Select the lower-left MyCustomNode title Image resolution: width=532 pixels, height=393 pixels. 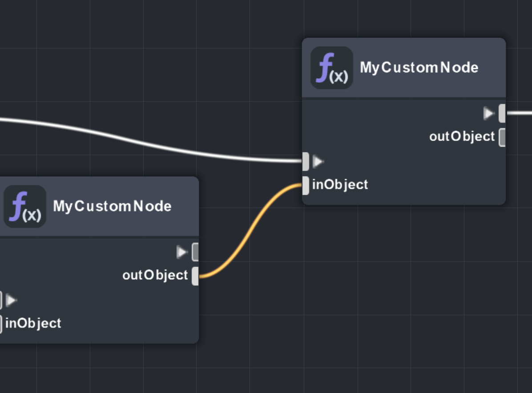(x=112, y=206)
